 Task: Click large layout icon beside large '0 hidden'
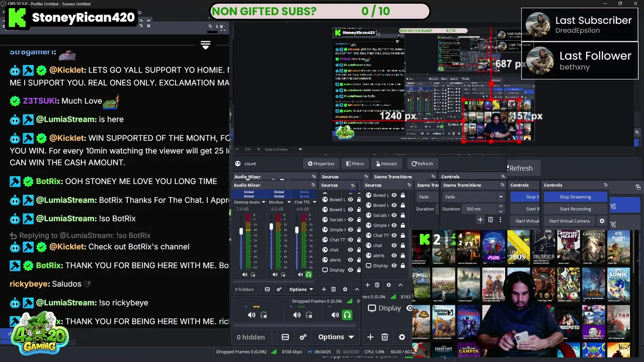tap(285, 337)
